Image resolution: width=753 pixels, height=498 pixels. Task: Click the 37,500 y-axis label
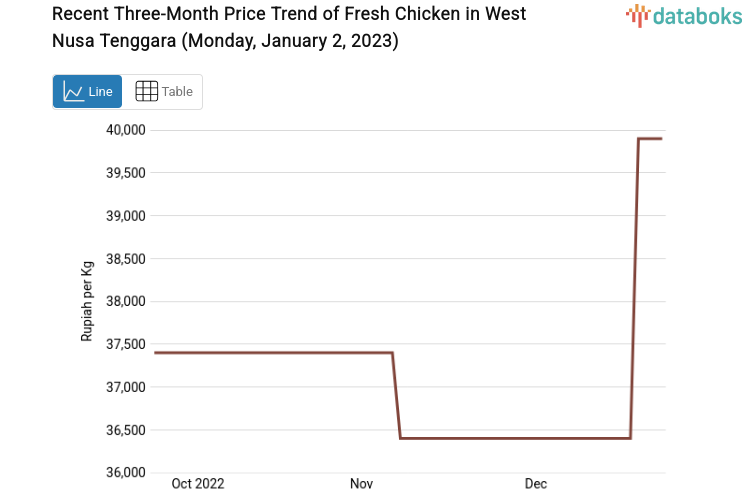[126, 344]
